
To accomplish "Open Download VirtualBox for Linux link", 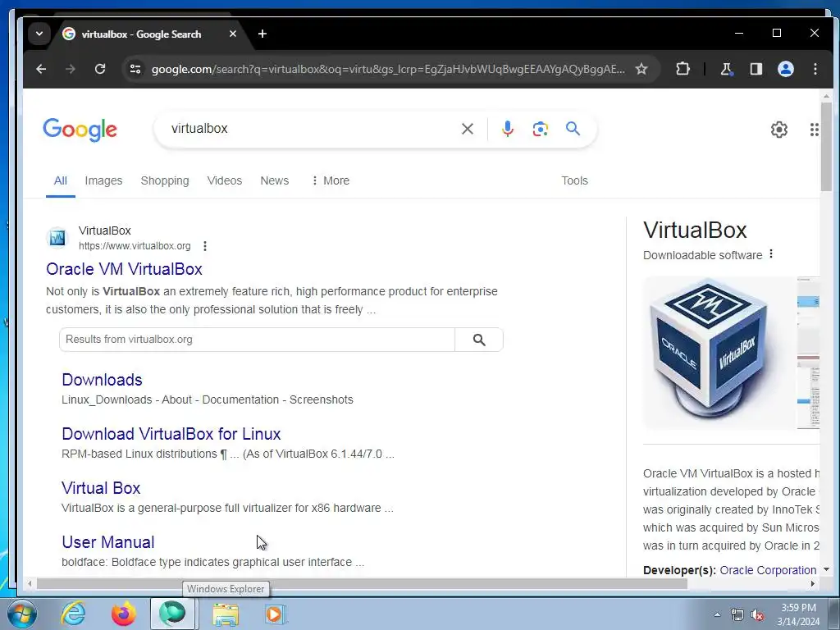I will pos(171,434).
